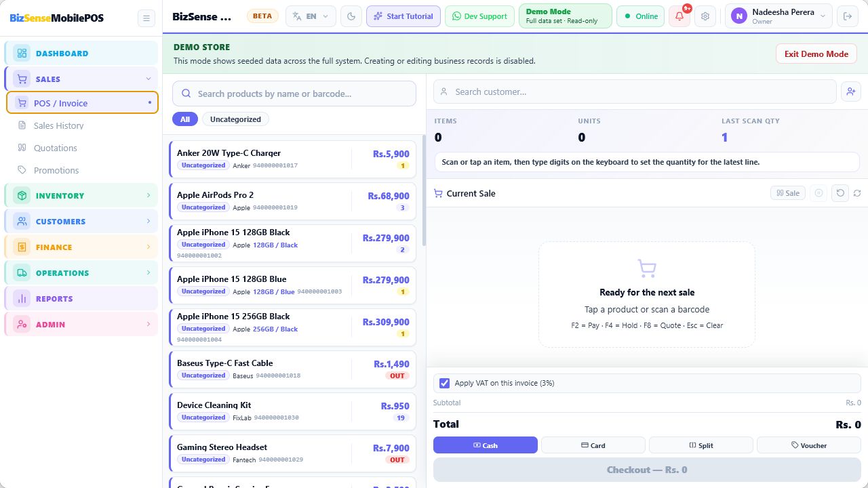Open the EN language dropdown

[311, 16]
